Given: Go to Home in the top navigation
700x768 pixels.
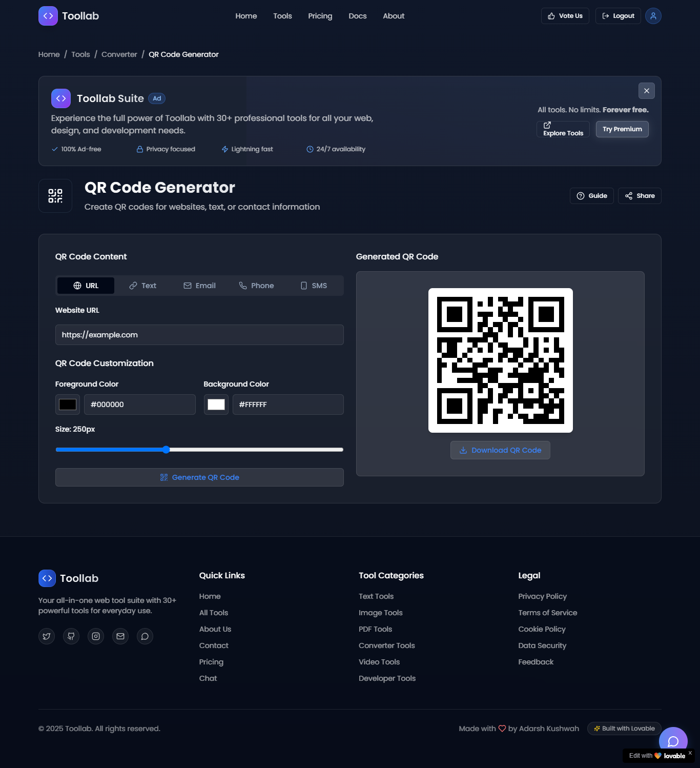Looking at the screenshot, I should [x=246, y=16].
